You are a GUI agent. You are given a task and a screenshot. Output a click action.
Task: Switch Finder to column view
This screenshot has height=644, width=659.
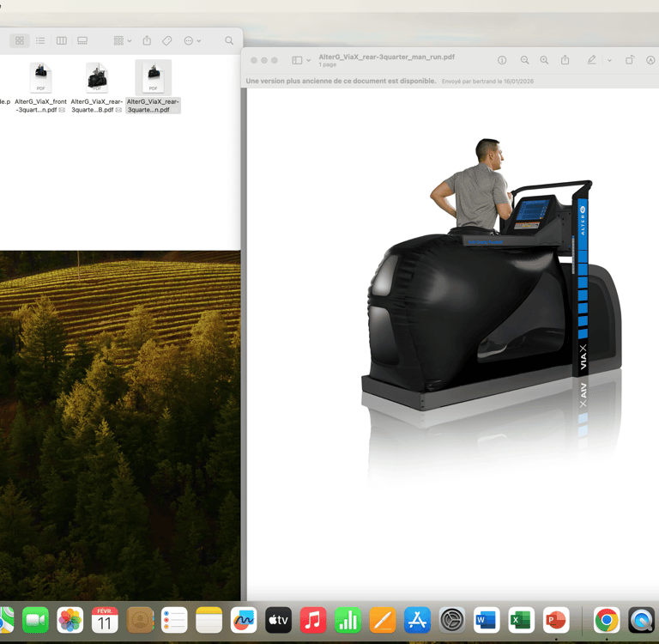coord(62,40)
